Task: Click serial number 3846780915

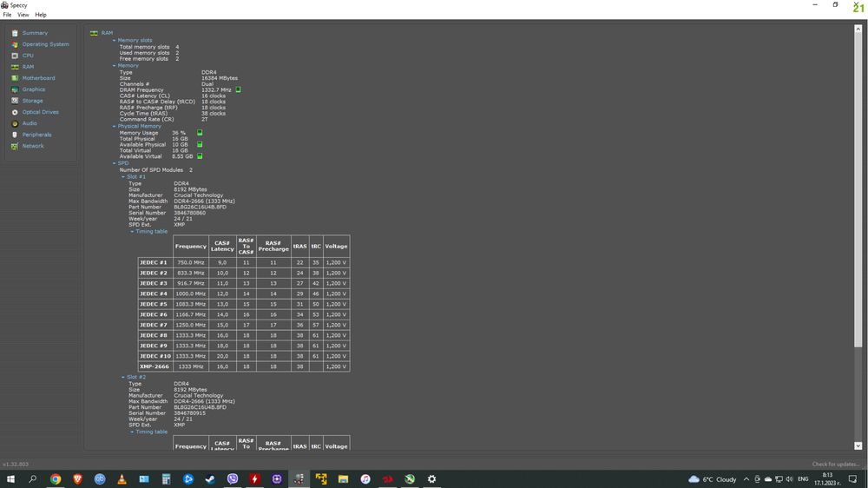Action: (x=189, y=413)
